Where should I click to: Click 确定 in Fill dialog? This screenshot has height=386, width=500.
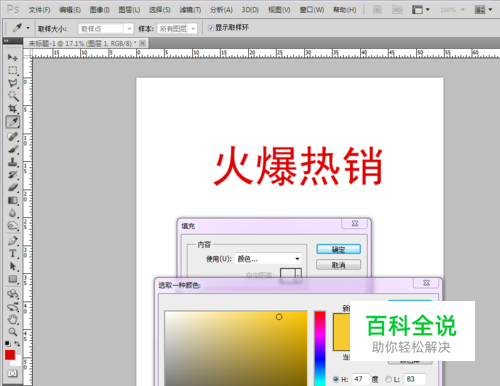point(338,249)
